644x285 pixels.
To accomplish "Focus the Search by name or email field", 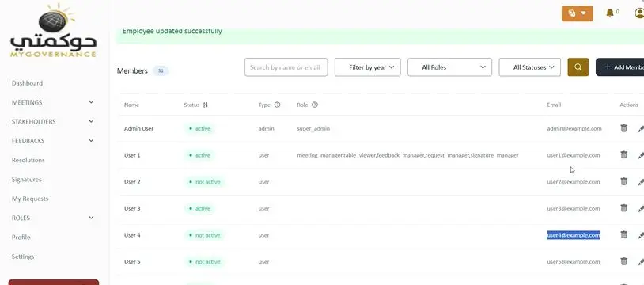I will coord(286,67).
